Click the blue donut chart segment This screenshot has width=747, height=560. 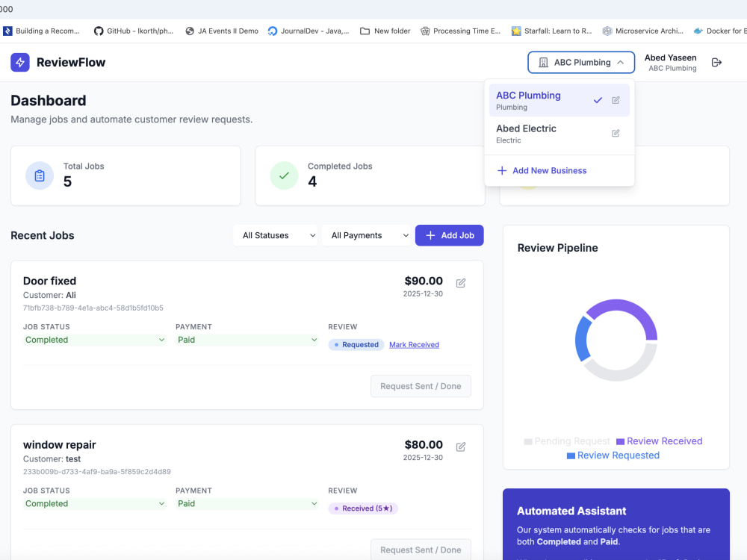click(583, 340)
